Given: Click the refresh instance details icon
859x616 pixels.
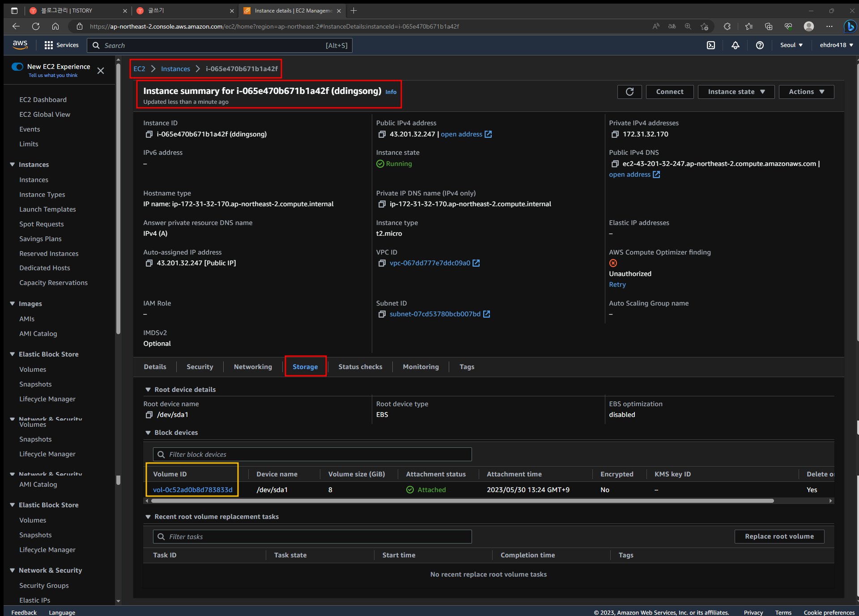Looking at the screenshot, I should click(629, 92).
